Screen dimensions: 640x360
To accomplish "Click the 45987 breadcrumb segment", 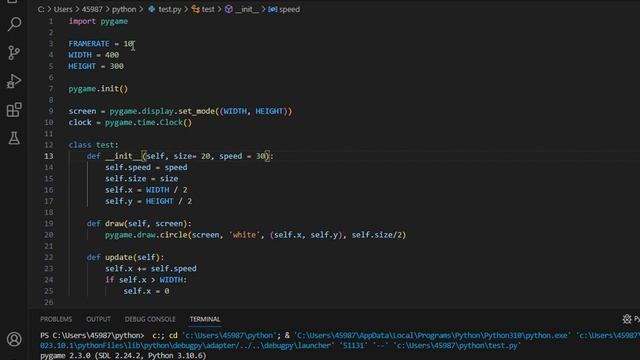I will [x=92, y=9].
